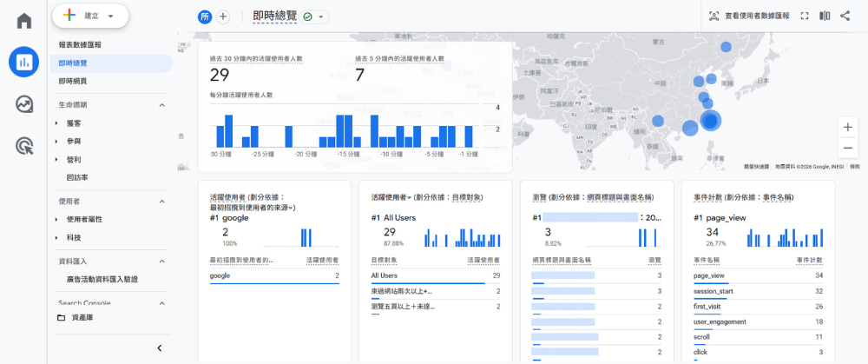Click the 所 all-users comparison chip
868x364 pixels.
tap(204, 17)
